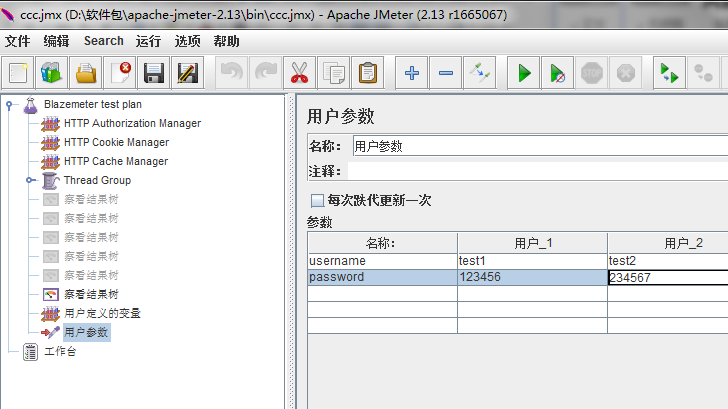The image size is (728, 409).
Task: Start remote engines with double-arrow icon
Action: (x=670, y=73)
